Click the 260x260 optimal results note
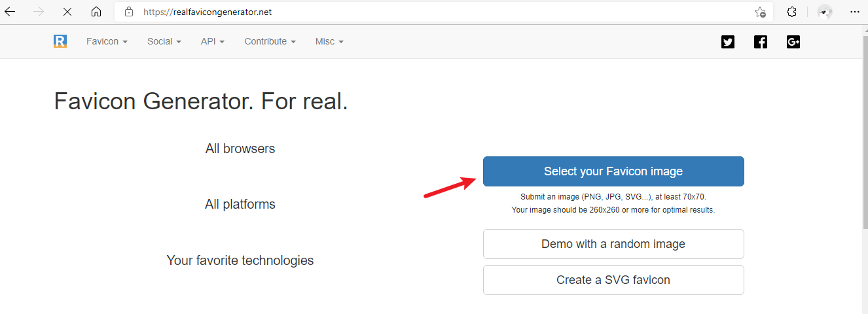 [x=613, y=210]
